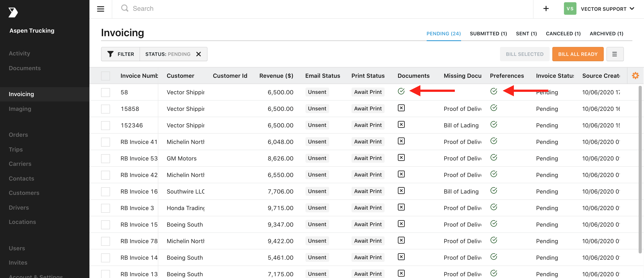
Task: Click the plus add icon in header
Action: tap(546, 9)
